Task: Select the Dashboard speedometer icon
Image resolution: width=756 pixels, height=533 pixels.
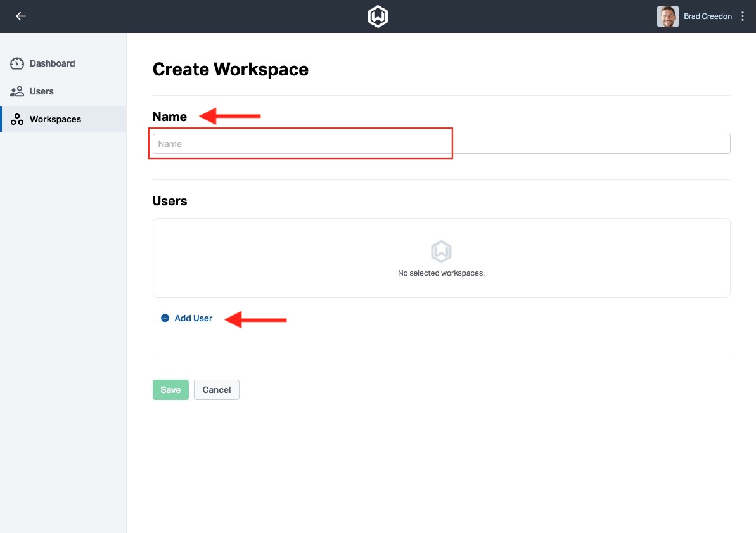Action: point(16,63)
